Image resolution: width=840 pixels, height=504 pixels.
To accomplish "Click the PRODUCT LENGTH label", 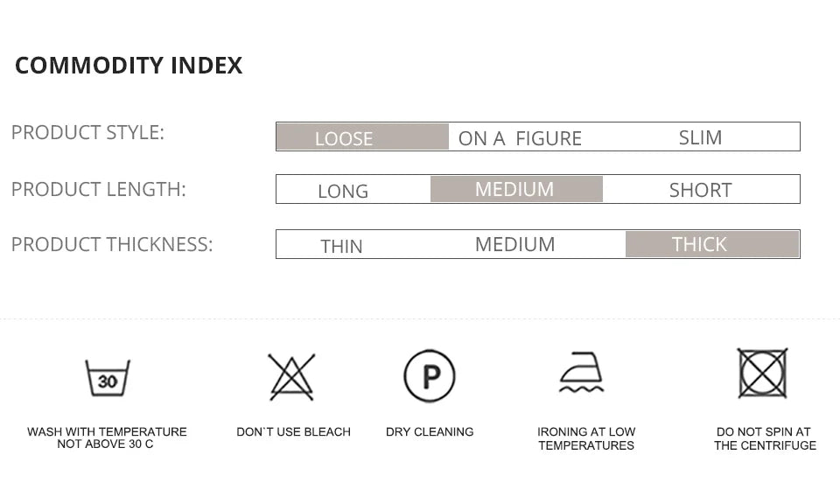I will click(99, 189).
